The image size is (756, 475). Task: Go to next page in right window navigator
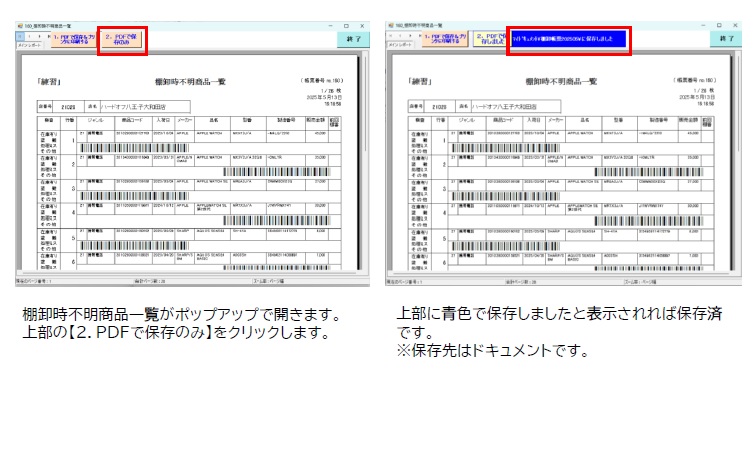(408, 35)
